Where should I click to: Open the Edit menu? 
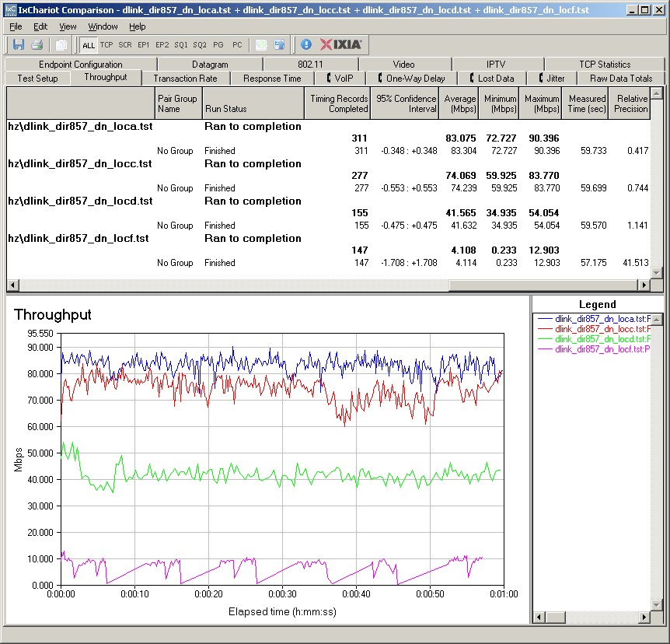point(40,26)
